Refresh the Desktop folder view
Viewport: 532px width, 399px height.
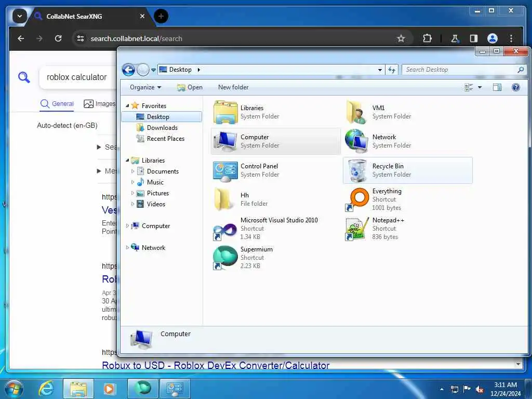(392, 70)
